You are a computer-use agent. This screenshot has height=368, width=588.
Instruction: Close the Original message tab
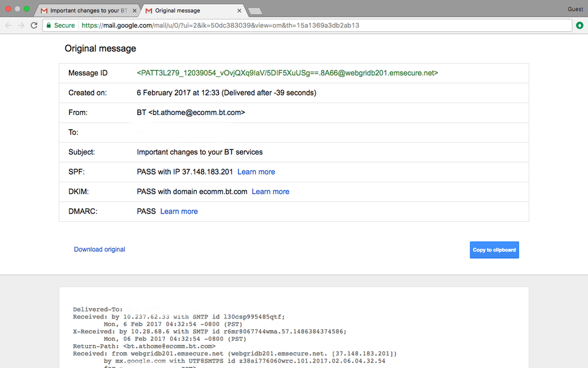click(239, 11)
